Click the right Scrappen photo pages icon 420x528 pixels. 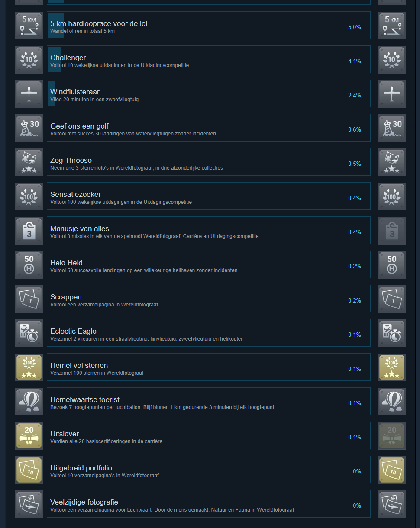coord(392,299)
